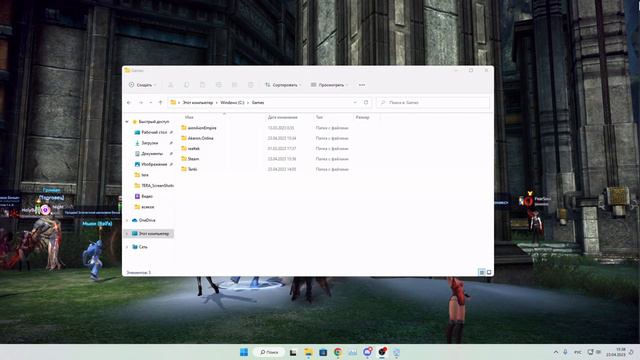Click the taskbar Поиск search box

tap(269, 352)
